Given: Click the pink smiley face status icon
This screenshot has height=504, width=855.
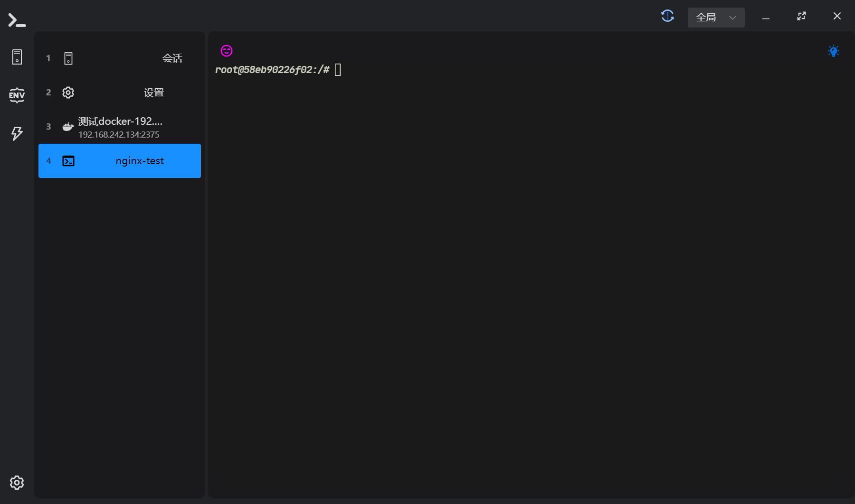Looking at the screenshot, I should [x=227, y=51].
